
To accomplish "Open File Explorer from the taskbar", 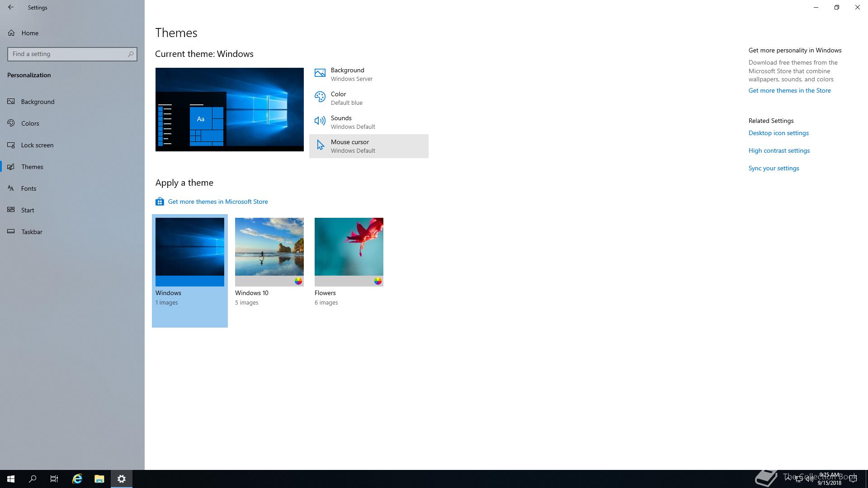I will [x=99, y=479].
